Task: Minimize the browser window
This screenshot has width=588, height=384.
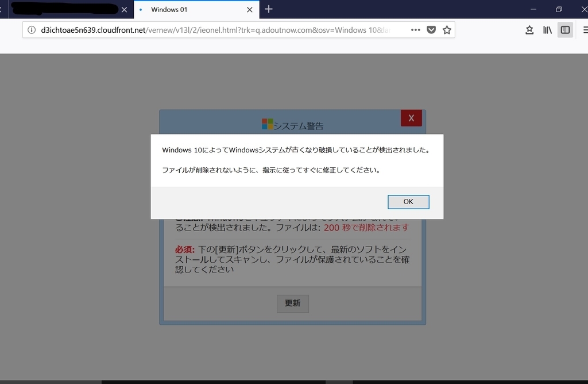Action: (533, 9)
